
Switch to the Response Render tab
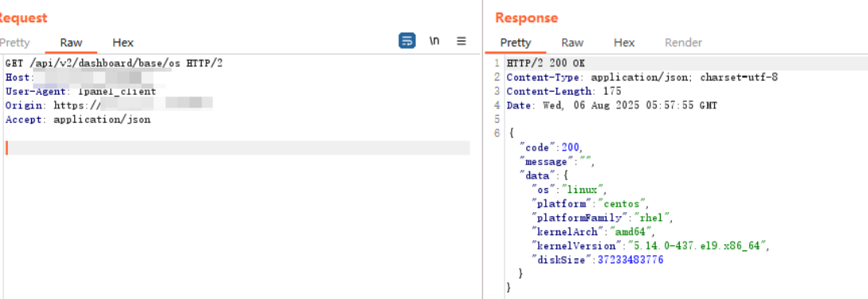click(683, 42)
